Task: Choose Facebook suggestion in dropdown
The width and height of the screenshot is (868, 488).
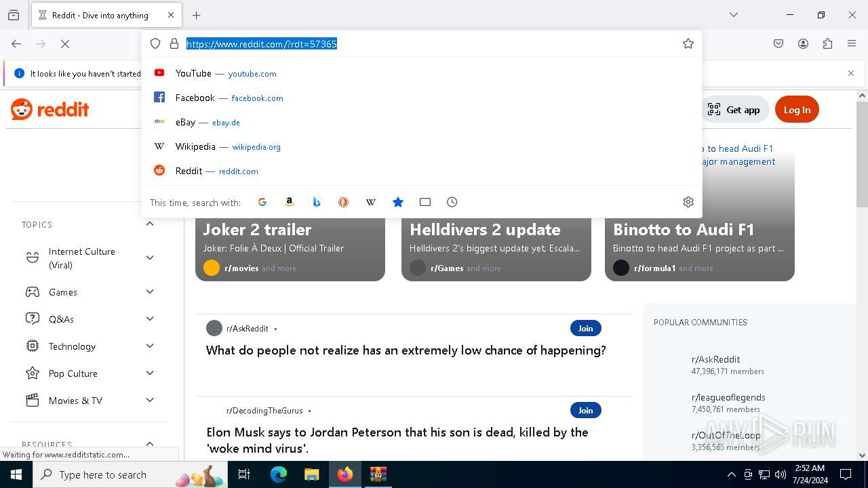Action: (x=422, y=98)
